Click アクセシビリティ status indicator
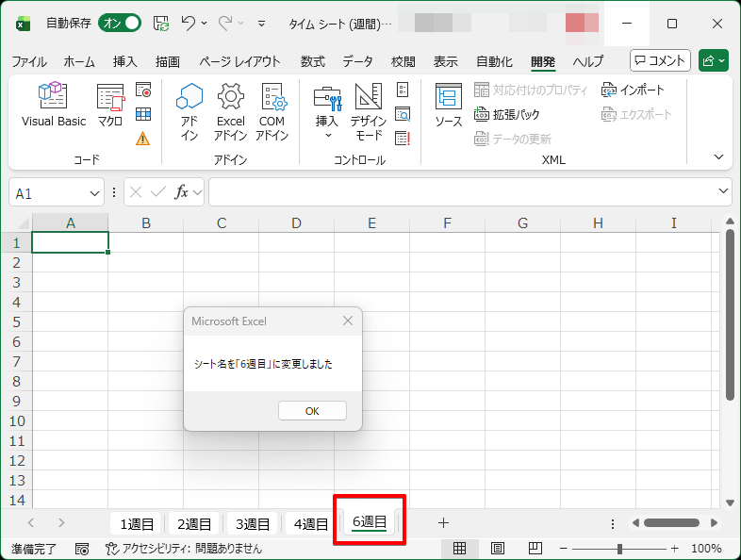This screenshot has width=741, height=560. coord(183,549)
